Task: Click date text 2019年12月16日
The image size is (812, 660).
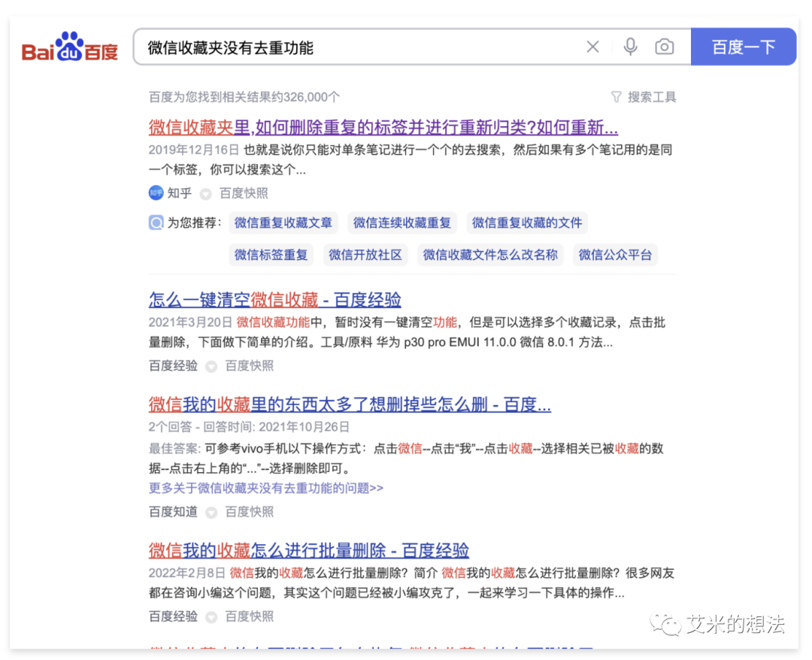Action: pyautogui.click(x=194, y=150)
